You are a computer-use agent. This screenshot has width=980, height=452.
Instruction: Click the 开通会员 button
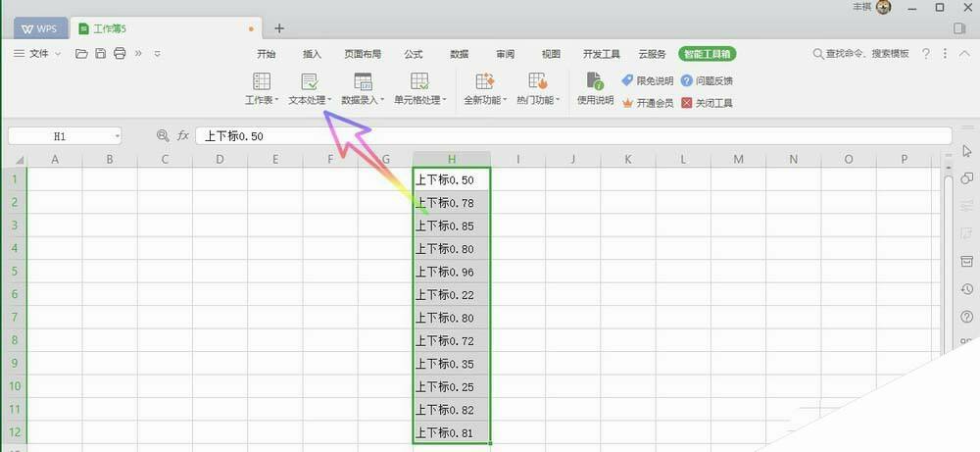click(x=648, y=103)
